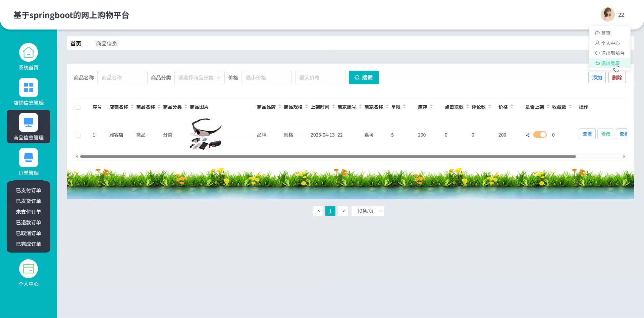The image size is (644, 318).
Task: Toggle the 是否上架 switch for 雅客店
Action: [540, 135]
